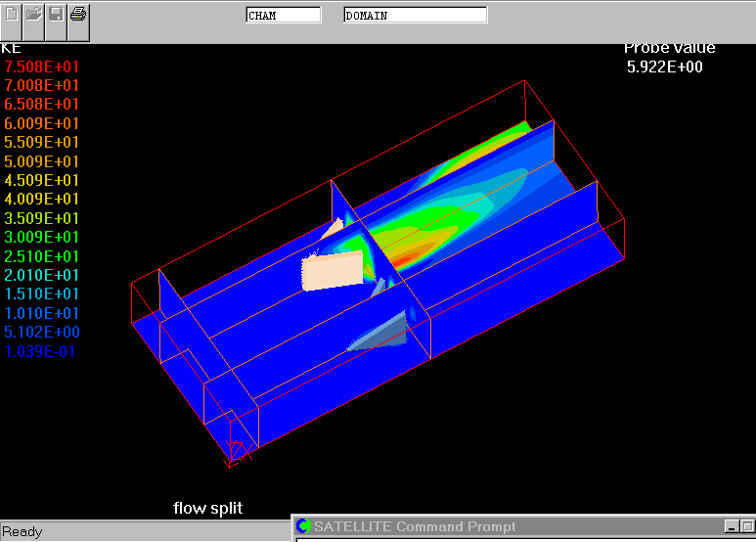Click the Print toolbar icon
756x542 pixels.
(x=79, y=15)
